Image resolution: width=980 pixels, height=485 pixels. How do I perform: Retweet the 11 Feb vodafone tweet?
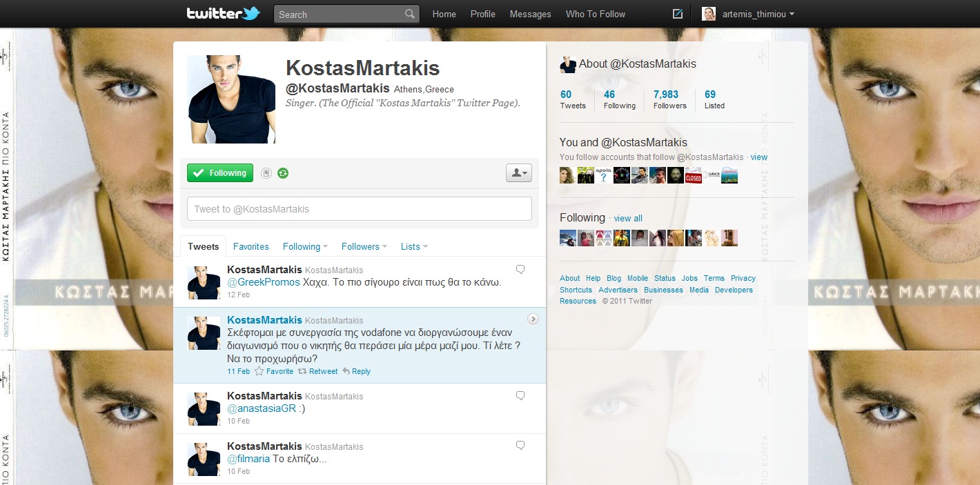point(317,371)
